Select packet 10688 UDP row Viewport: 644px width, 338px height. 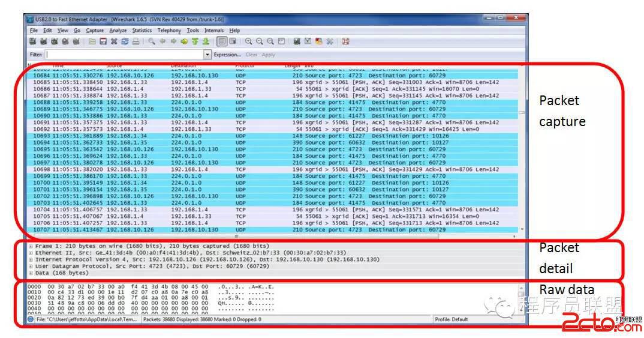point(272,103)
